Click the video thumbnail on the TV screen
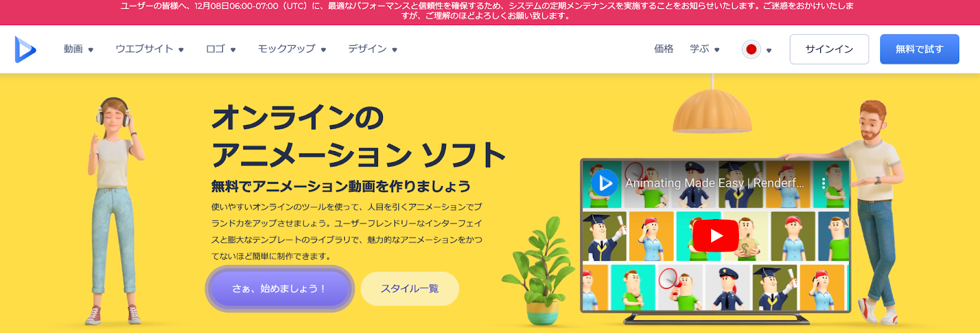980x333 pixels. point(715,236)
